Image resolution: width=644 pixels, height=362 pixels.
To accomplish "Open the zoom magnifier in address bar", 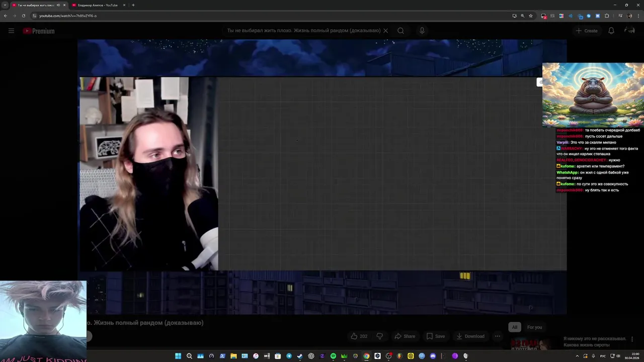I will pos(522,16).
